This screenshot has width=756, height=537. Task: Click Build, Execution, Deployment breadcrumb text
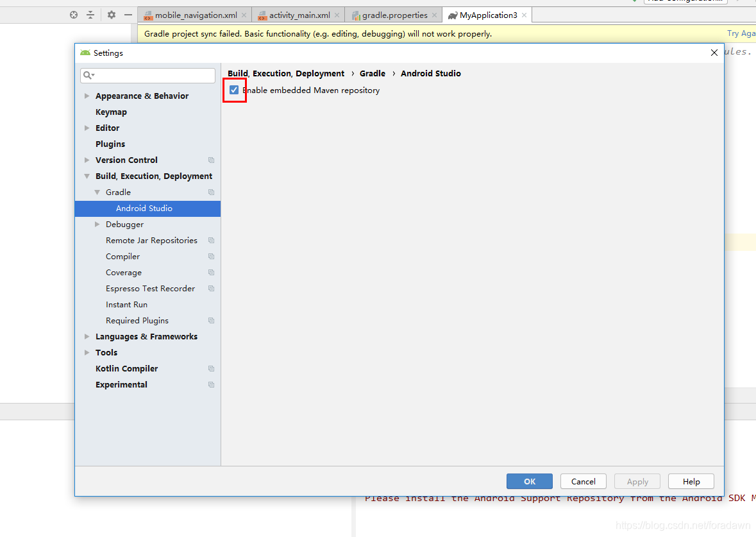pos(286,73)
